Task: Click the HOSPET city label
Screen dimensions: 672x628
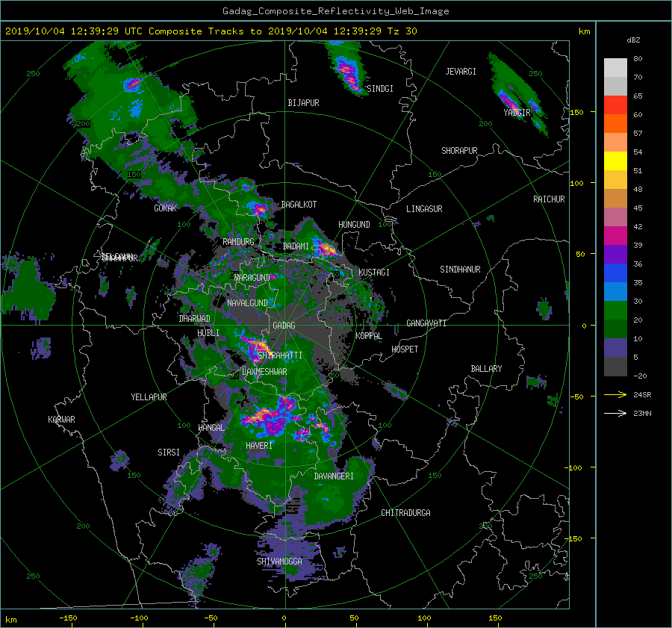Action: pos(405,349)
